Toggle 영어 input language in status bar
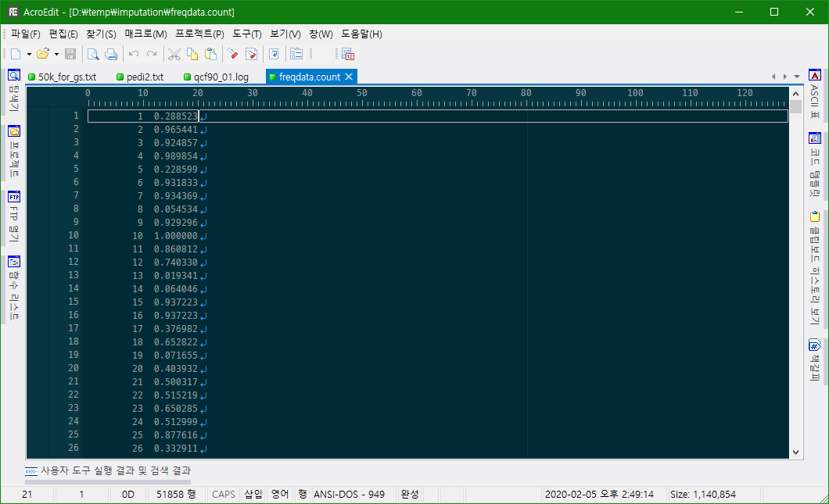 pos(280,495)
